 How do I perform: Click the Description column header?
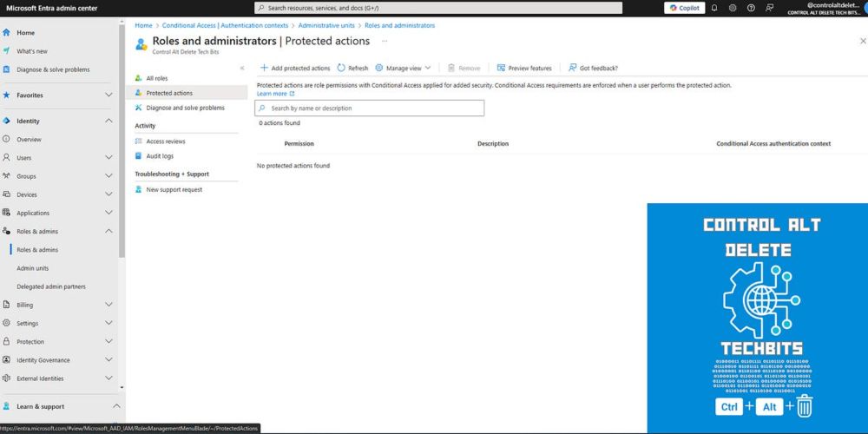coord(493,143)
